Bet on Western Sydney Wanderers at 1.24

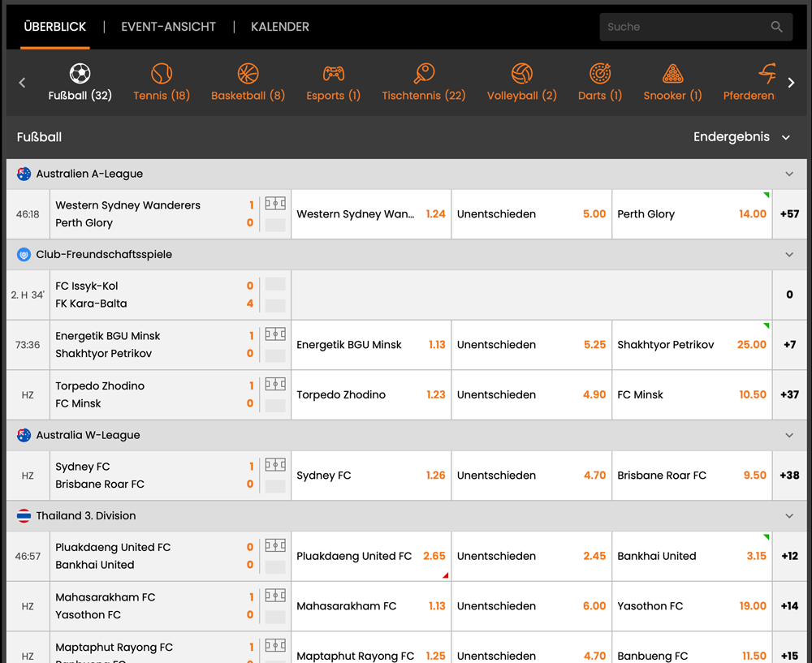tap(371, 214)
